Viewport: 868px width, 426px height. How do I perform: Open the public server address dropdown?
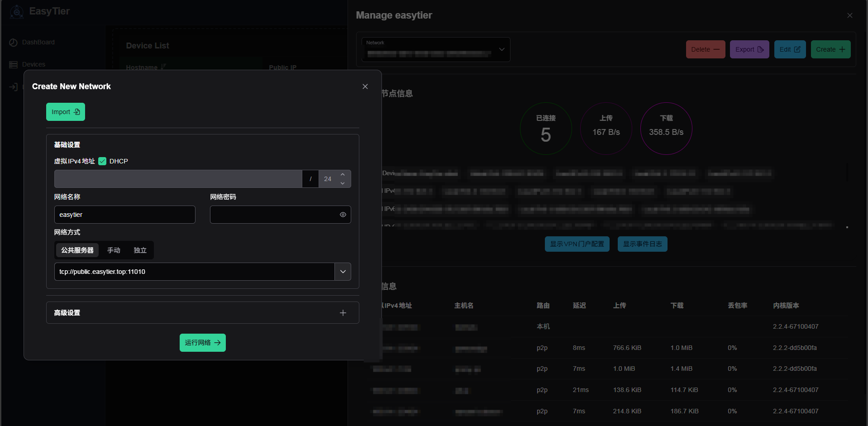tap(343, 272)
